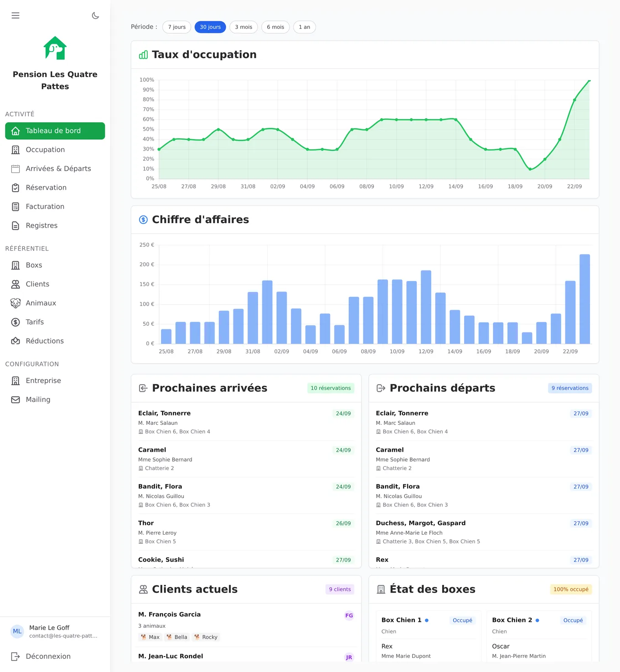This screenshot has height=672, width=620.
Task: Click the 9 clients badge
Action: pyautogui.click(x=340, y=589)
